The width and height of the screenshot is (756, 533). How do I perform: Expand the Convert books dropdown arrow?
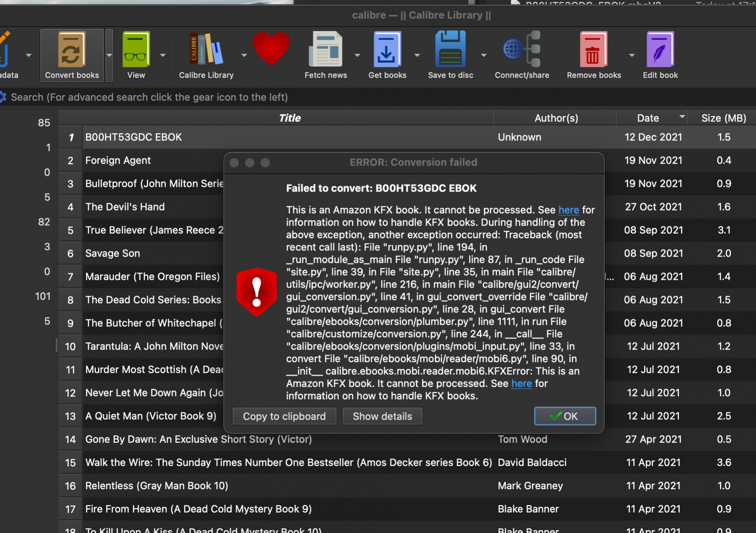[x=109, y=55]
